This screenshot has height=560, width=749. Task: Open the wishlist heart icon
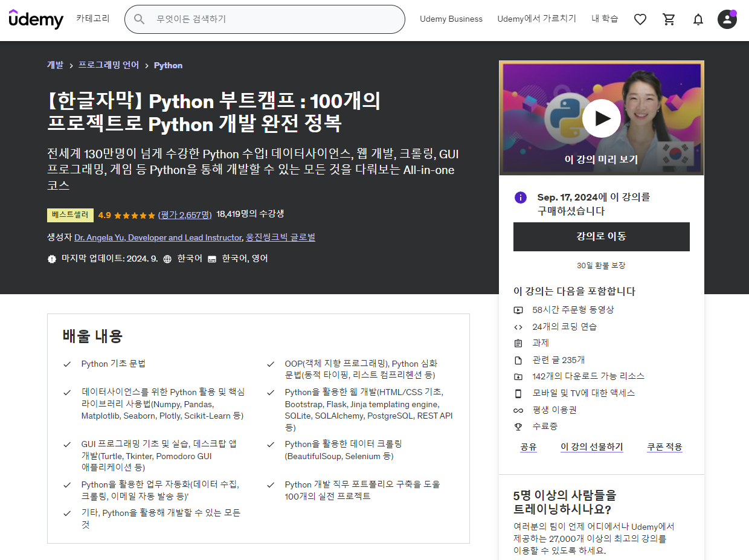pyautogui.click(x=640, y=19)
